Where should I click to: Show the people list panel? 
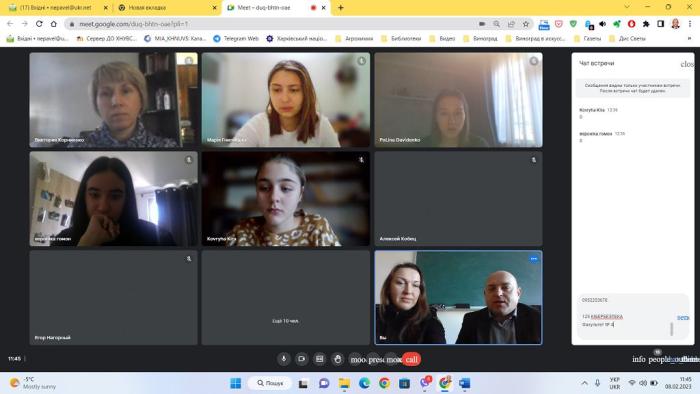pos(659,359)
